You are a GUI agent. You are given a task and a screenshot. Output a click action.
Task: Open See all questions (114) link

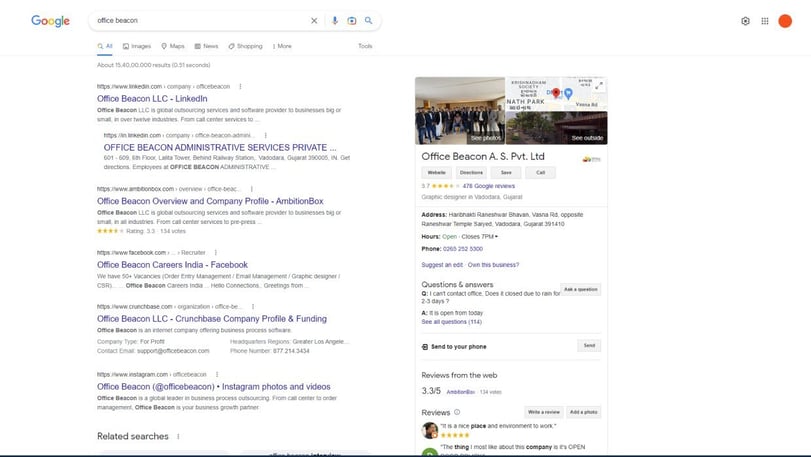click(452, 322)
